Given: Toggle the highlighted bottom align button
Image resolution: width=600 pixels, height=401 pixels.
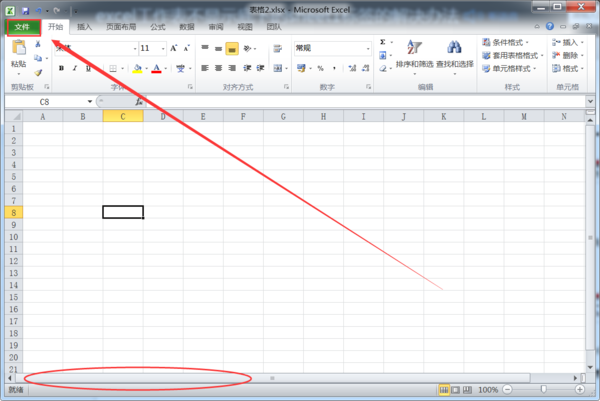Looking at the screenshot, I should tap(232, 49).
